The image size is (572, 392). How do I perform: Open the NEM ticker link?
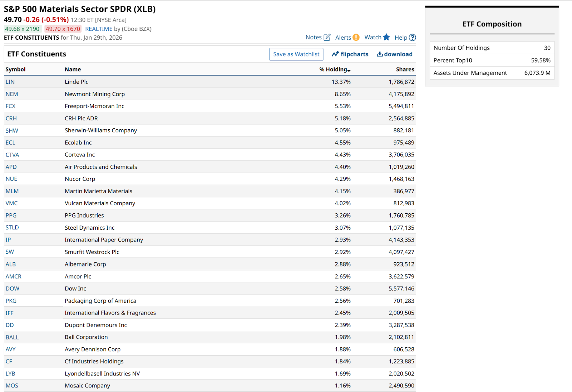[12, 94]
